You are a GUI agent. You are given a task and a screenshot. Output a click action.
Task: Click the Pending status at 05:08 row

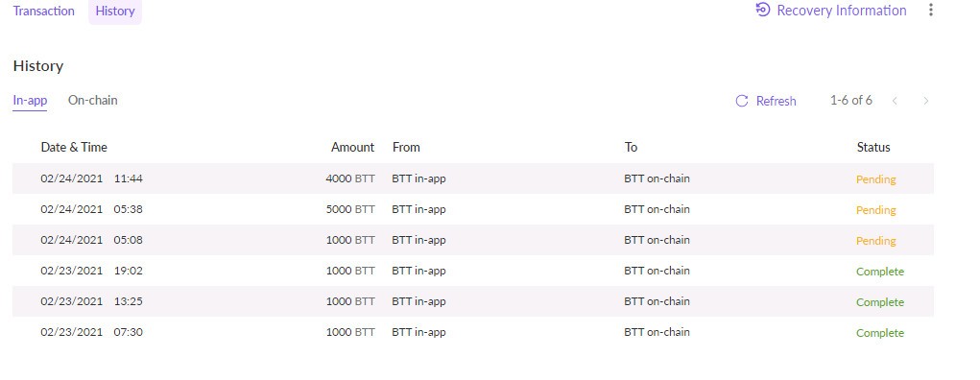875,241
